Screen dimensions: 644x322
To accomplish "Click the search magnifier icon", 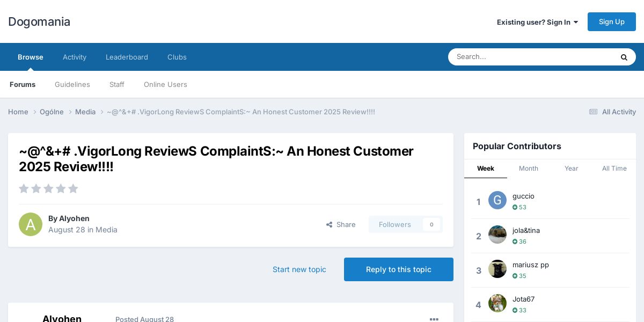I will click(x=624, y=57).
